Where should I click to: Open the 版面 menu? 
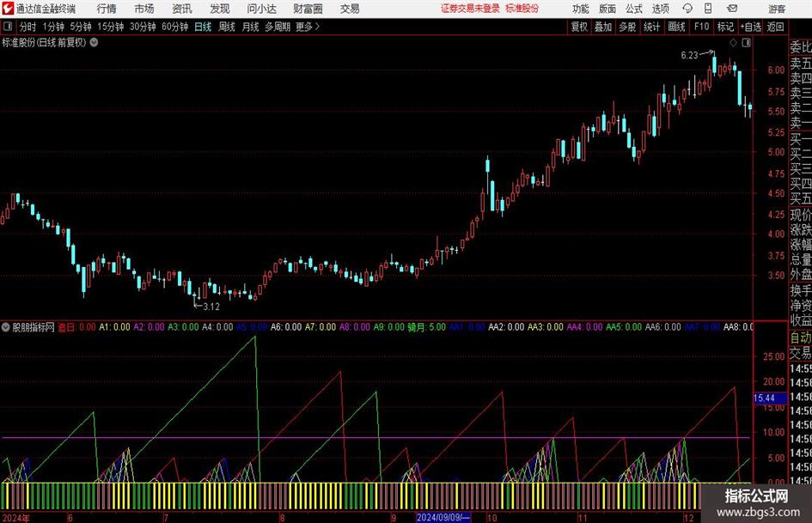(x=607, y=9)
